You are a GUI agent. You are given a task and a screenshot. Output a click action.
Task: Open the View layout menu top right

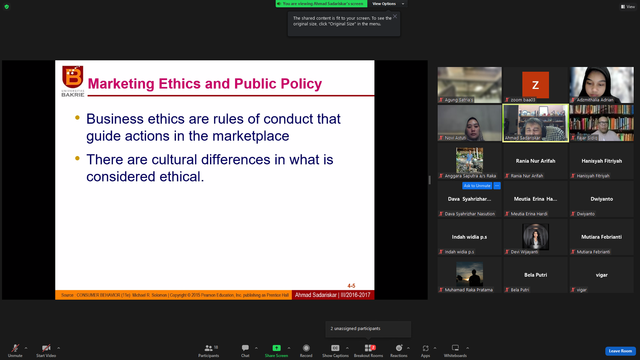click(628, 7)
